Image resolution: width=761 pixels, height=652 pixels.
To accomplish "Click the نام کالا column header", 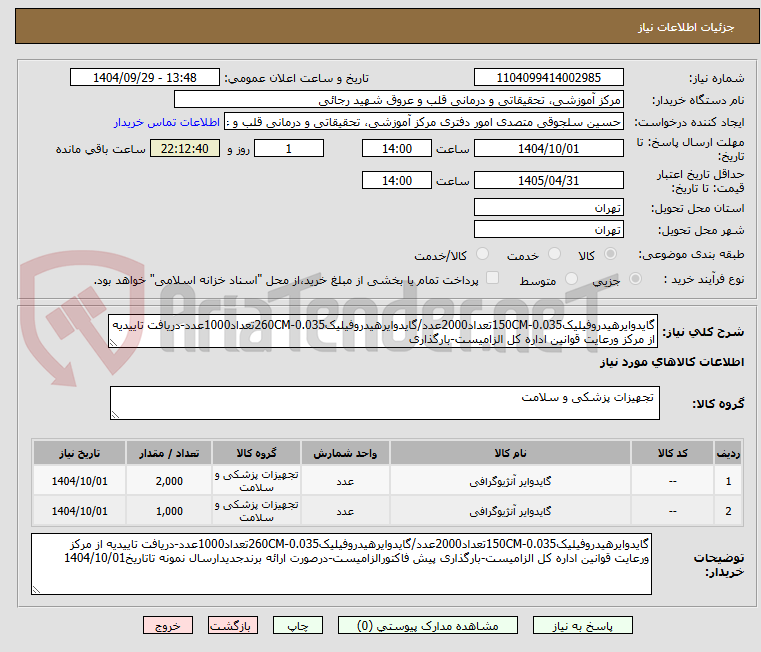I will pos(510,452).
